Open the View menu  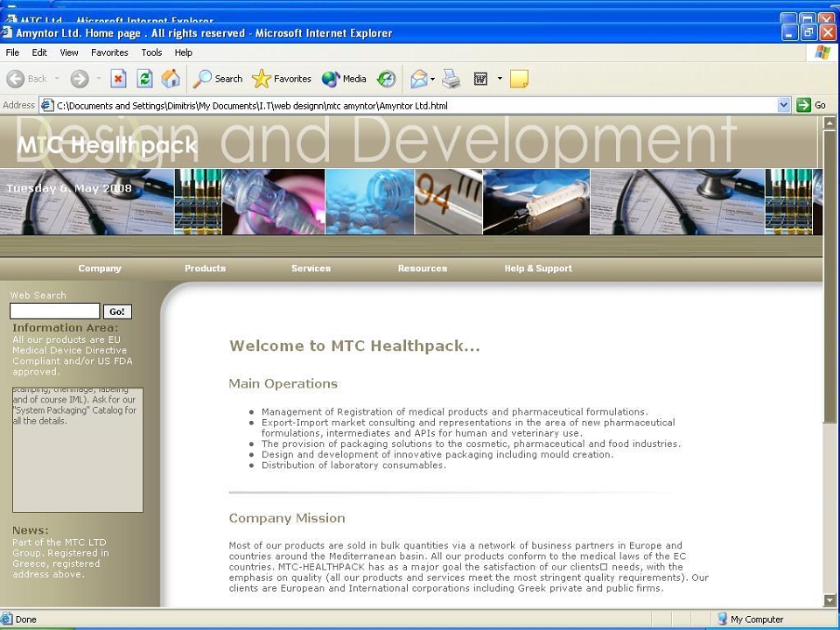click(69, 52)
